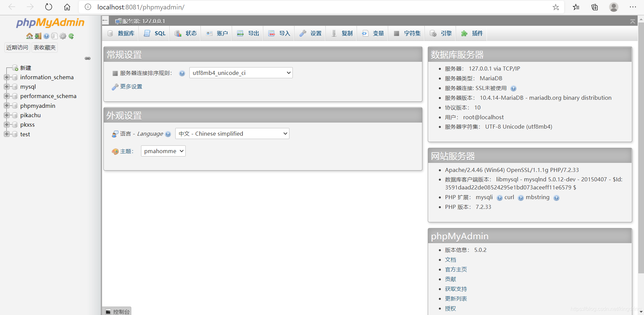The image size is (644, 315).
Task: Click the double-arrow icon at the header's right end
Action: click(633, 21)
